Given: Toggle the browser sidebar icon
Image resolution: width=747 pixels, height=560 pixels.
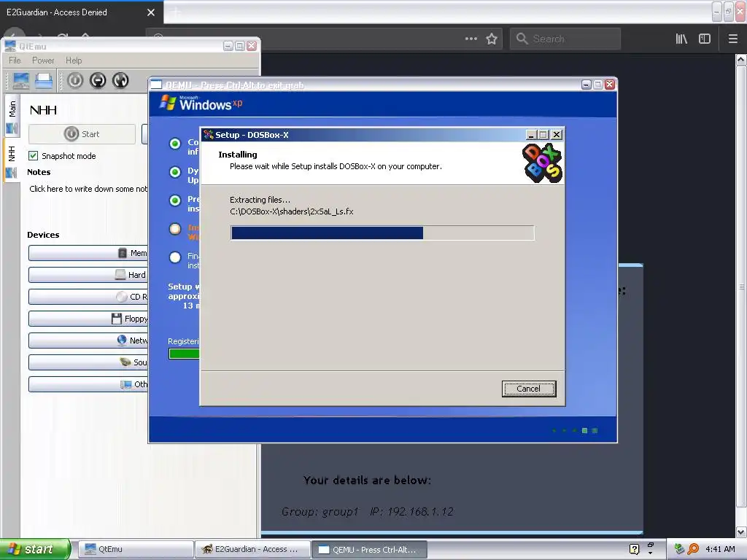Looking at the screenshot, I should 705,39.
